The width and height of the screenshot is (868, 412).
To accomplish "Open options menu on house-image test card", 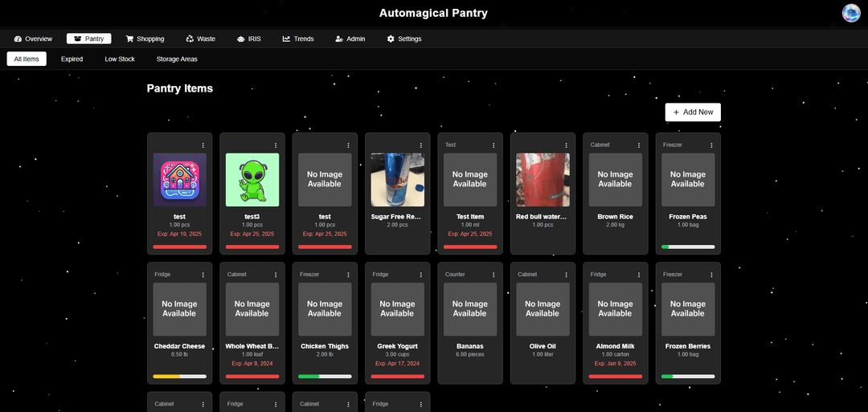I will point(203,145).
